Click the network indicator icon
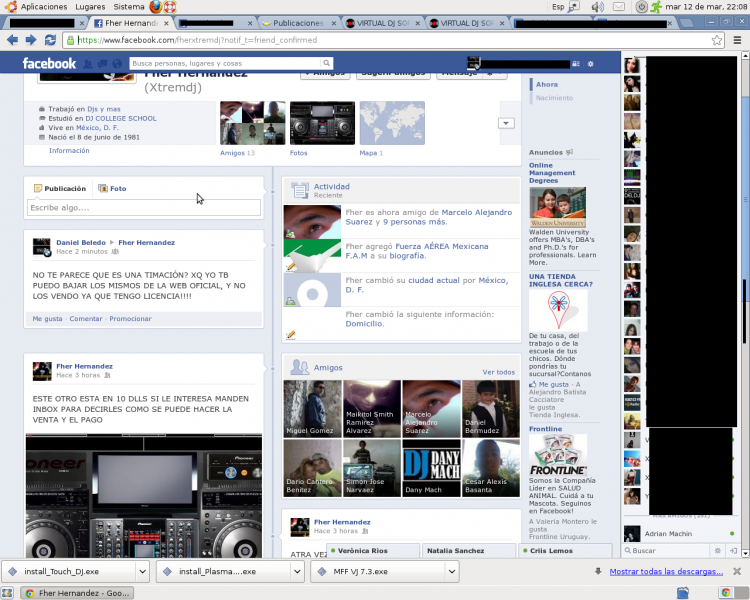The width and height of the screenshot is (750, 600). [x=574, y=7]
